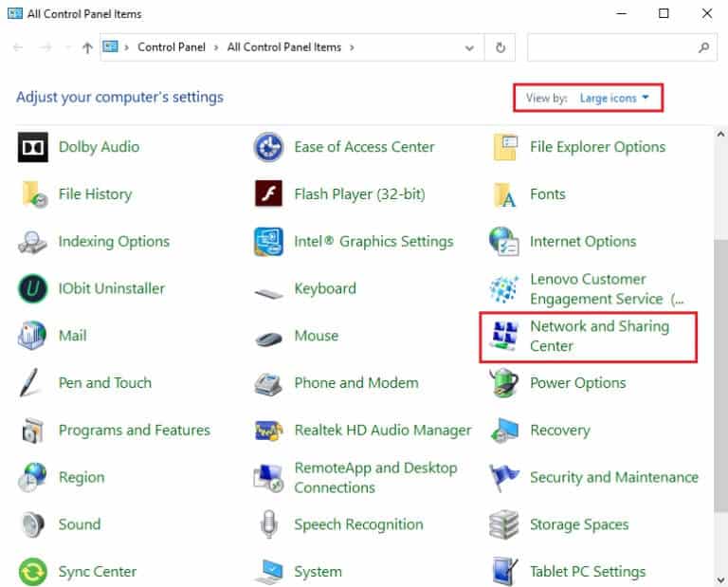Go to Control Panel breadcrumb
This screenshot has width=728, height=587.
172,47
